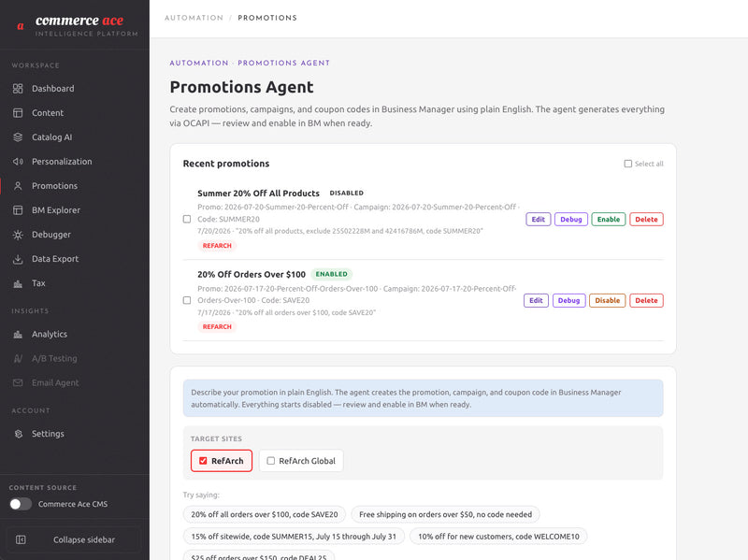
Task: Click the 'Recent promotions' heading
Action: (x=226, y=164)
